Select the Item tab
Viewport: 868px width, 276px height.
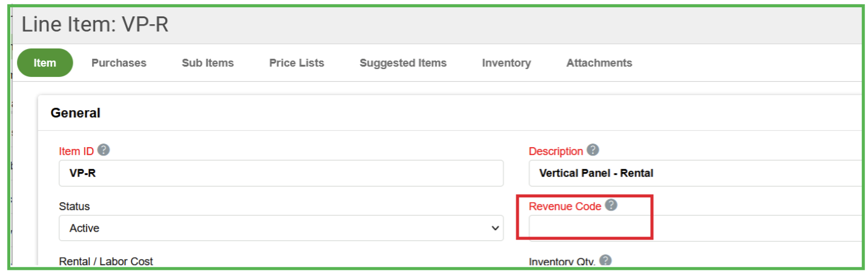click(x=45, y=63)
